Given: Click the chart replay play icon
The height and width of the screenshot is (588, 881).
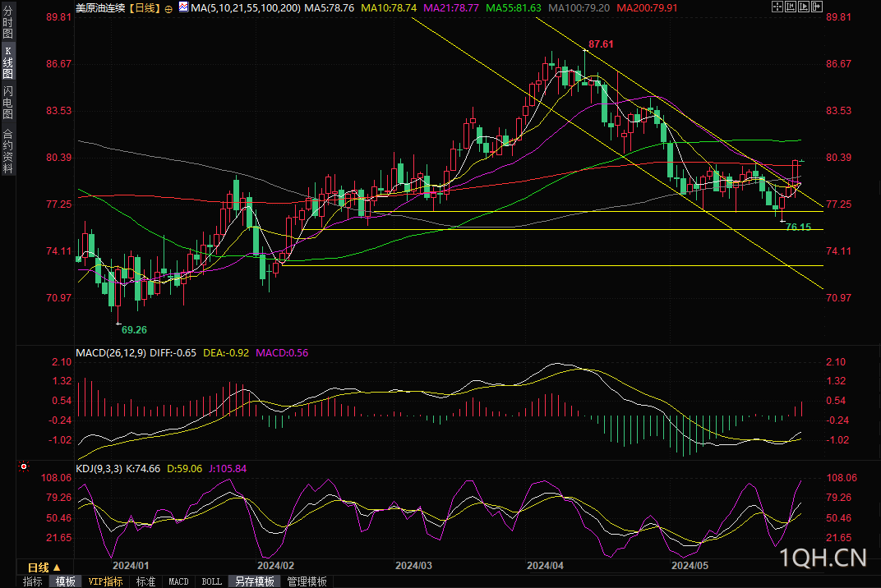Looking at the screenshot, I should [804, 7].
